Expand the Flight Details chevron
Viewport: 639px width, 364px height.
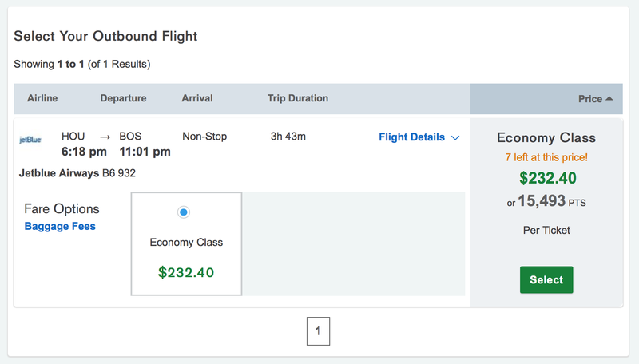pos(455,137)
